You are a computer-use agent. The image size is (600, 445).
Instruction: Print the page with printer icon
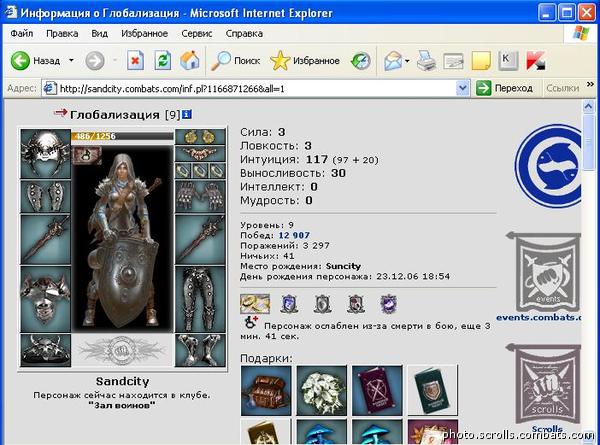point(426,60)
